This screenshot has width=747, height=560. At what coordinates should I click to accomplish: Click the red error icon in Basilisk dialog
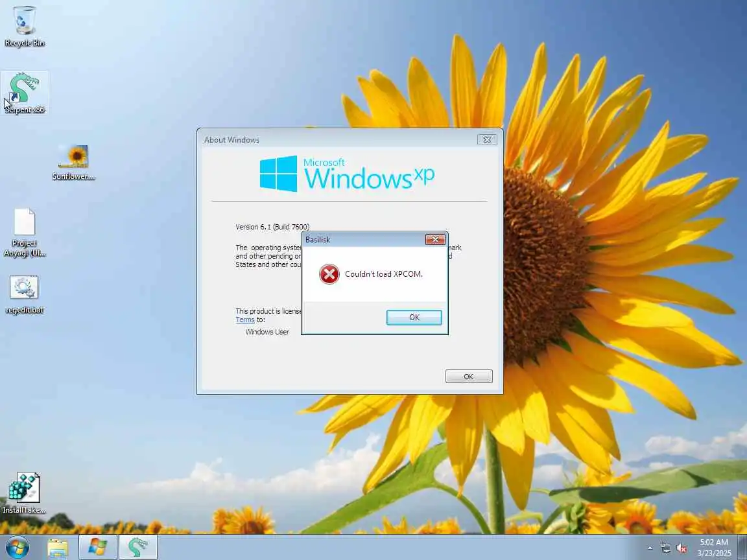pyautogui.click(x=329, y=274)
